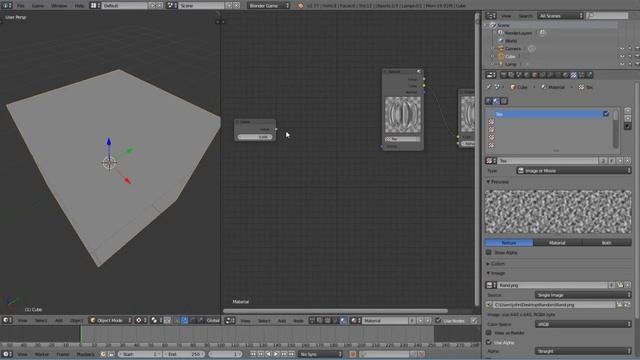Select RenderLayers in the outliner
The height and width of the screenshot is (360, 640).
pyautogui.click(x=518, y=33)
